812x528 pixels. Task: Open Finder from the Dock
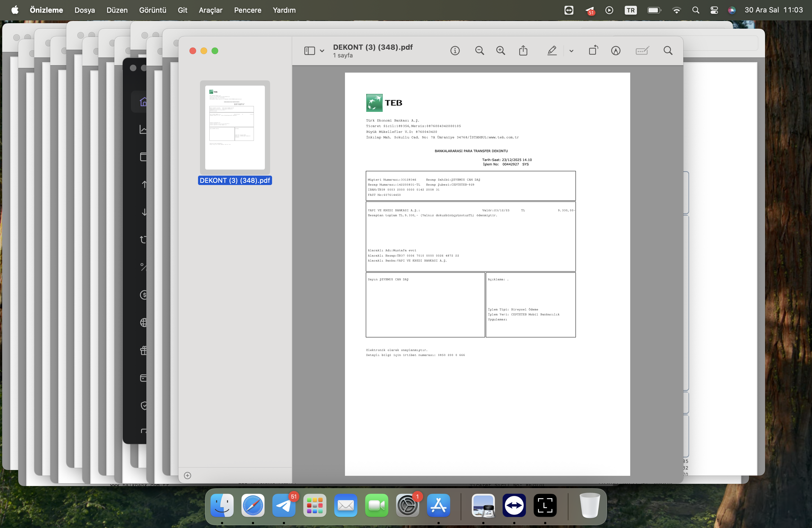coord(222,505)
